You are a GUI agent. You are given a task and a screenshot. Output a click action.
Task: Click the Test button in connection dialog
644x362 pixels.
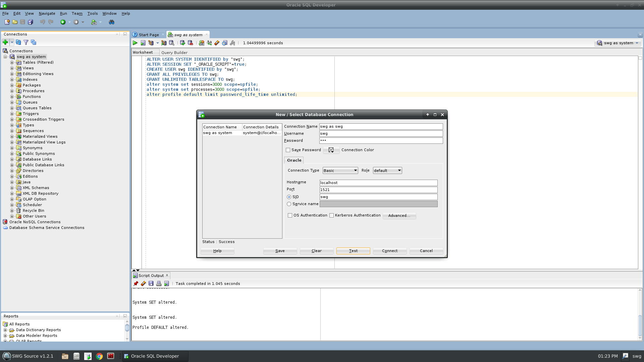[x=353, y=251]
